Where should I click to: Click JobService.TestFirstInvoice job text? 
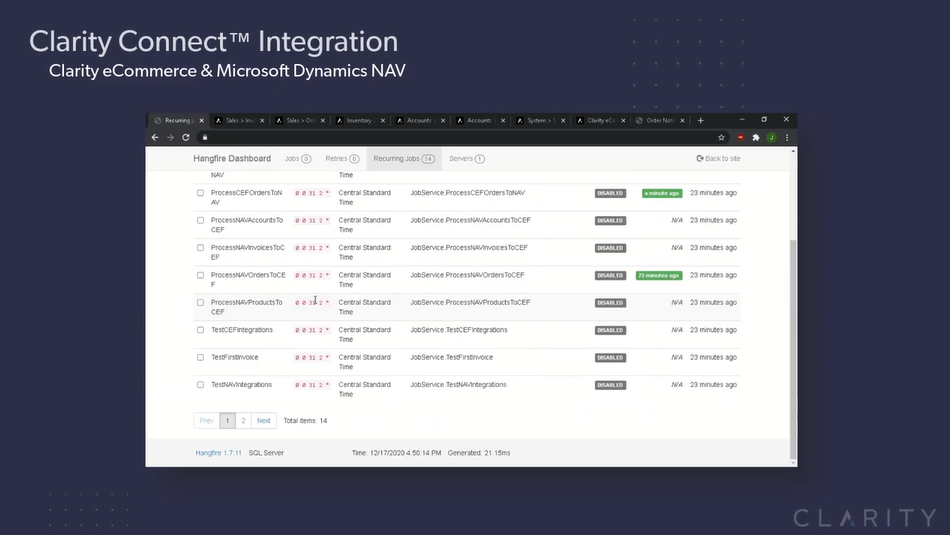451,357
